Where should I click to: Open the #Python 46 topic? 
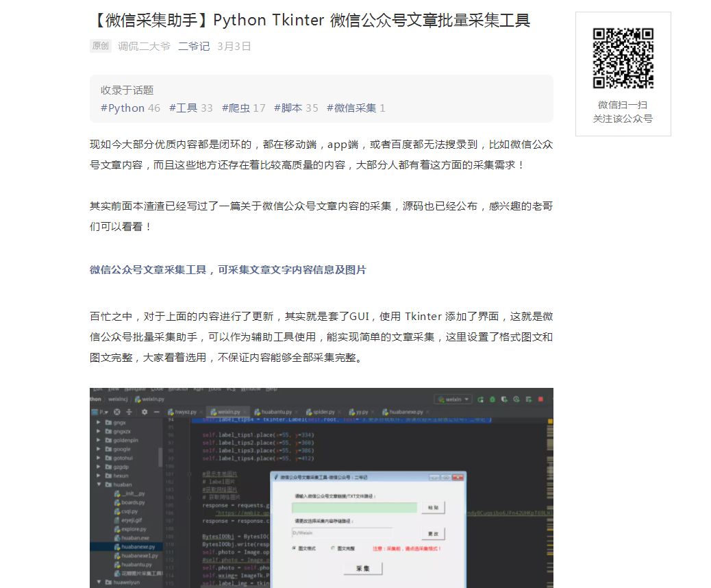(x=130, y=108)
